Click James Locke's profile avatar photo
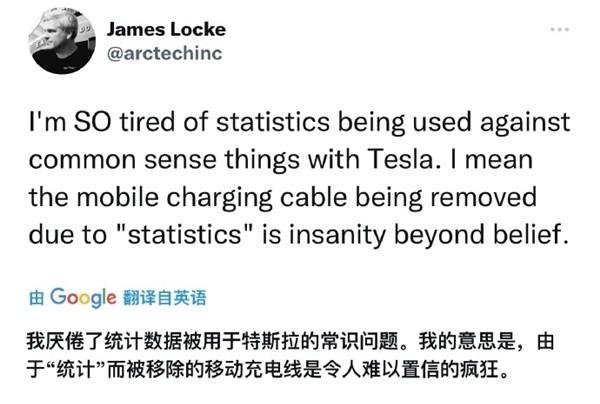600x404 pixels. (x=62, y=41)
